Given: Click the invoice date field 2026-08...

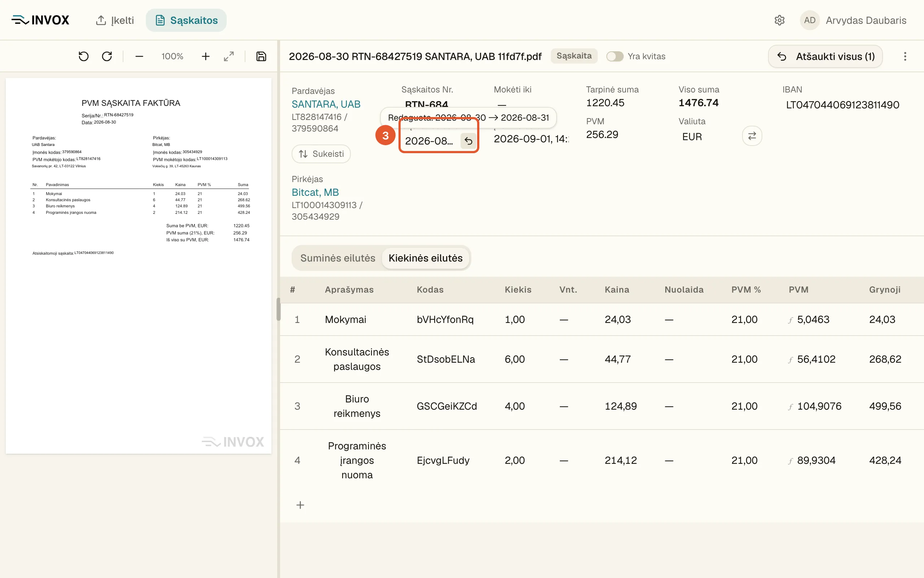Looking at the screenshot, I should 429,141.
